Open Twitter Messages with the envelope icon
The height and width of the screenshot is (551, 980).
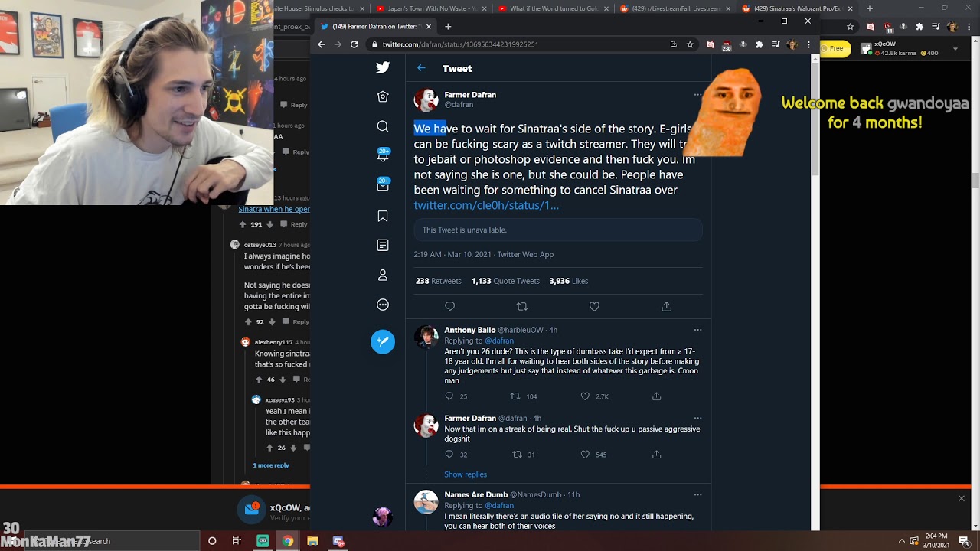[x=383, y=185]
